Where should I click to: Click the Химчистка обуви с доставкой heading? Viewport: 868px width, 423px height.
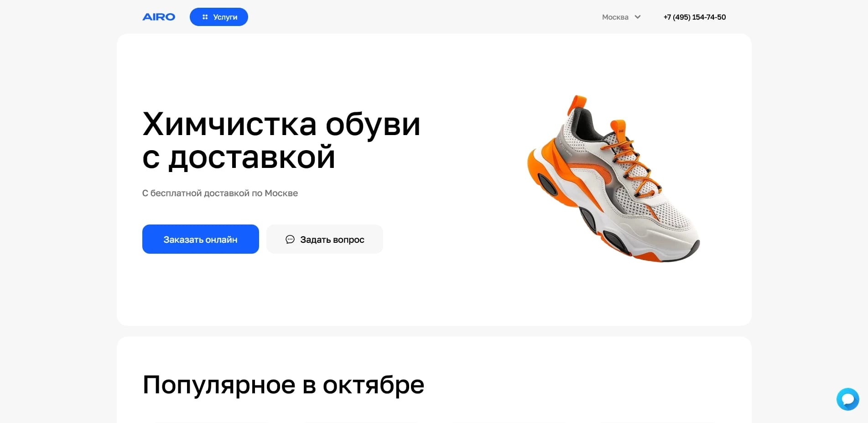pyautogui.click(x=281, y=140)
